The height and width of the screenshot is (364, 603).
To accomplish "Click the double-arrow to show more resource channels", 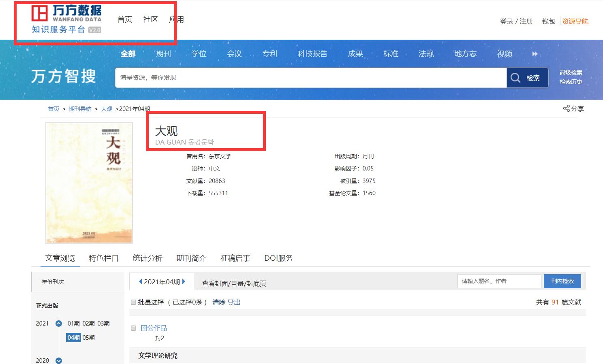I will tap(535, 53).
